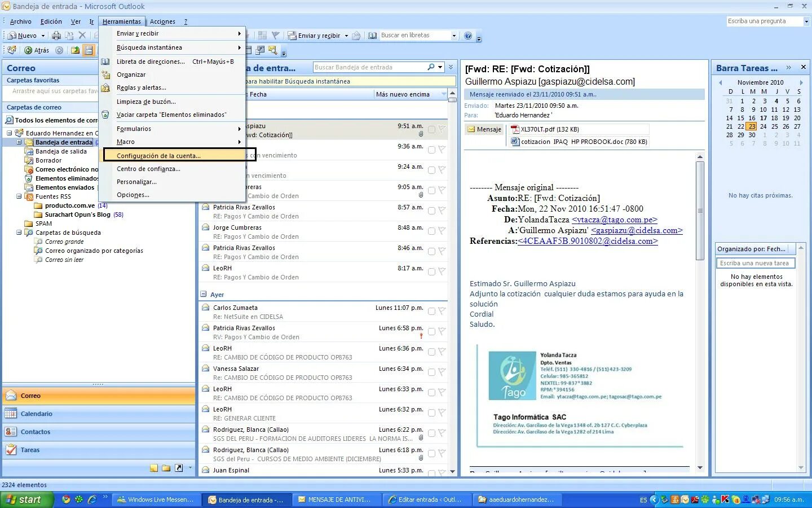812x508 pixels.
Task: Toggle follow-up flag on 9:36 a.m. message
Action: [442, 150]
